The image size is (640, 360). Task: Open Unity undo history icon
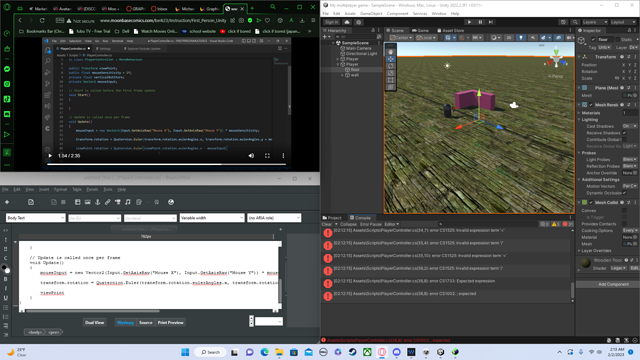pyautogui.click(x=563, y=22)
